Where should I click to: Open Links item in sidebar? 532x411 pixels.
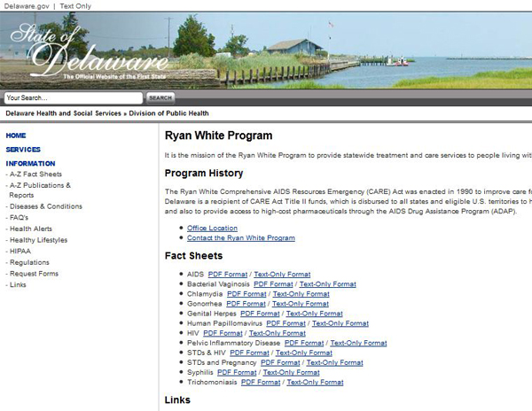click(x=18, y=284)
